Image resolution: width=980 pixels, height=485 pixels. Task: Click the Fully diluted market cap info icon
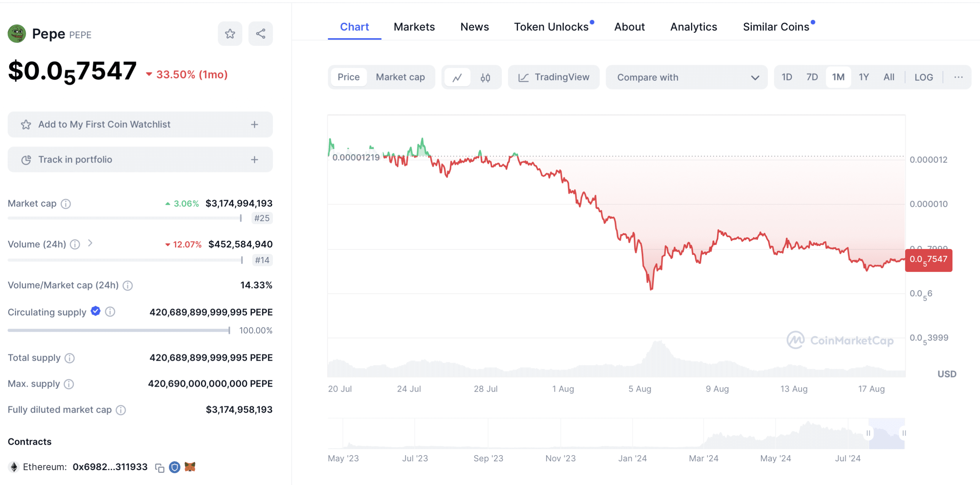pos(121,410)
